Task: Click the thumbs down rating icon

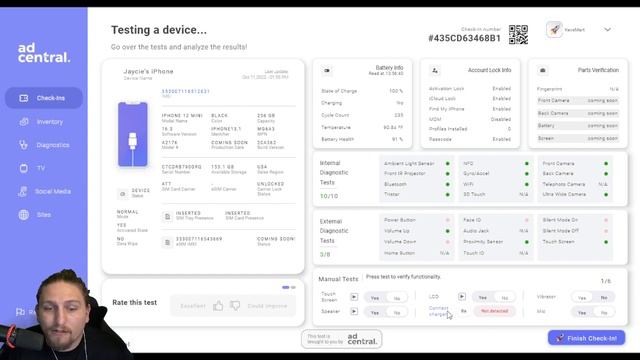Action: point(235,305)
